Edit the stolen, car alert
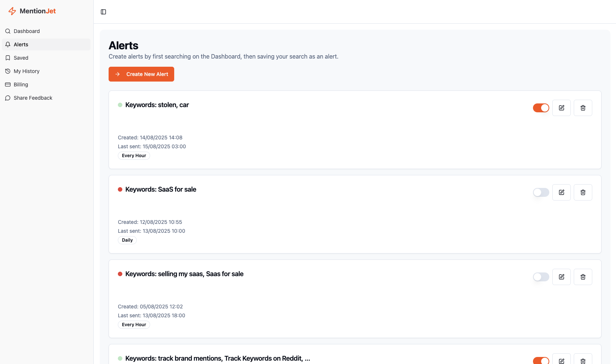The height and width of the screenshot is (364, 616). (x=562, y=108)
